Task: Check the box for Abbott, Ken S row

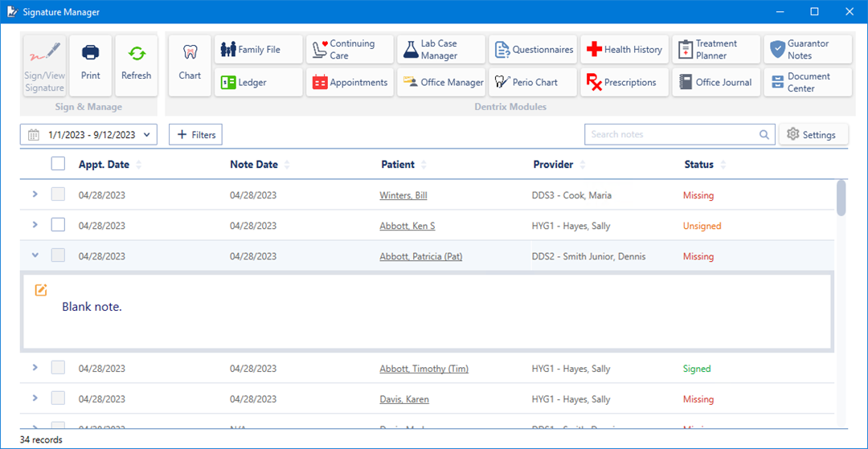Action: (58, 226)
